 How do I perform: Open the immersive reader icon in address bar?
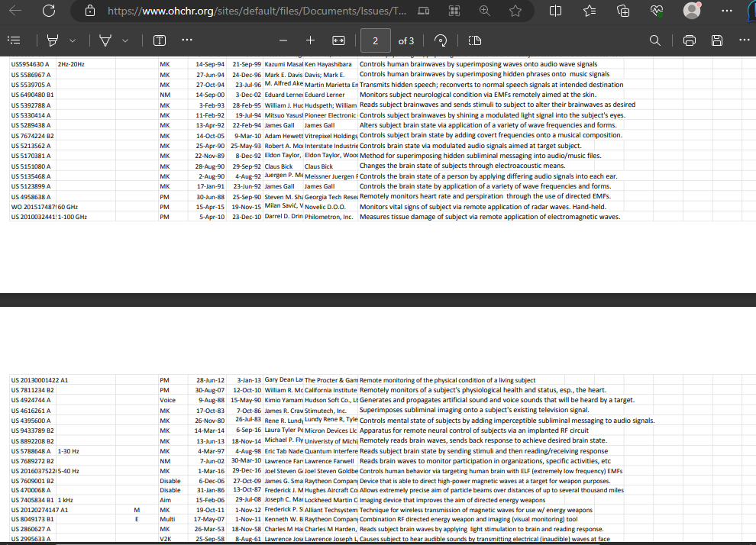423,11
